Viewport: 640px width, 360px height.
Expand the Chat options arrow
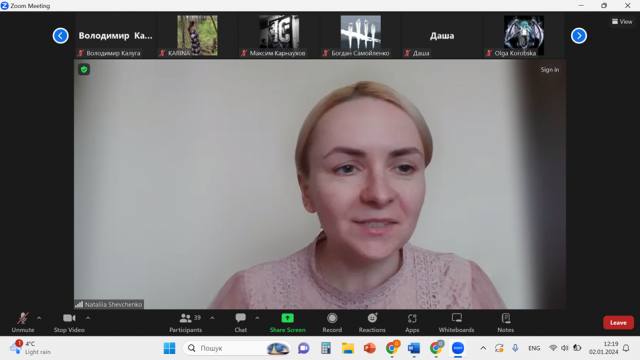pos(257,318)
